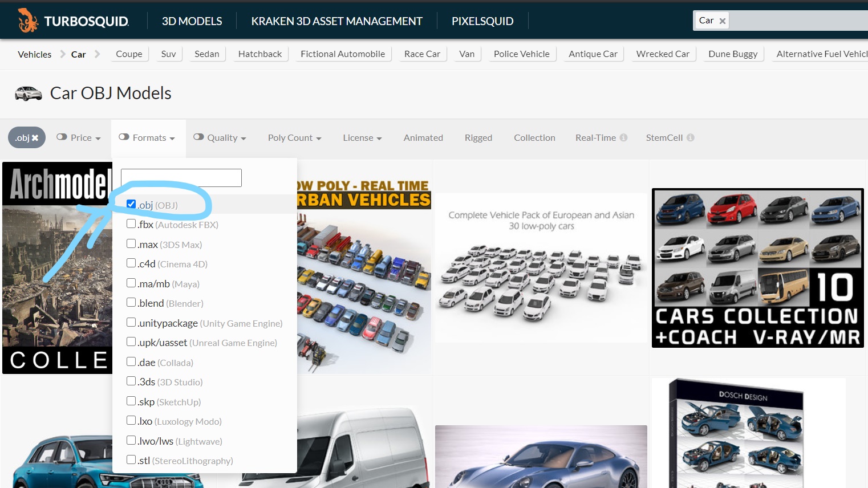The height and width of the screenshot is (488, 868).
Task: Choose the Race Car subcategory
Action: tap(422, 54)
